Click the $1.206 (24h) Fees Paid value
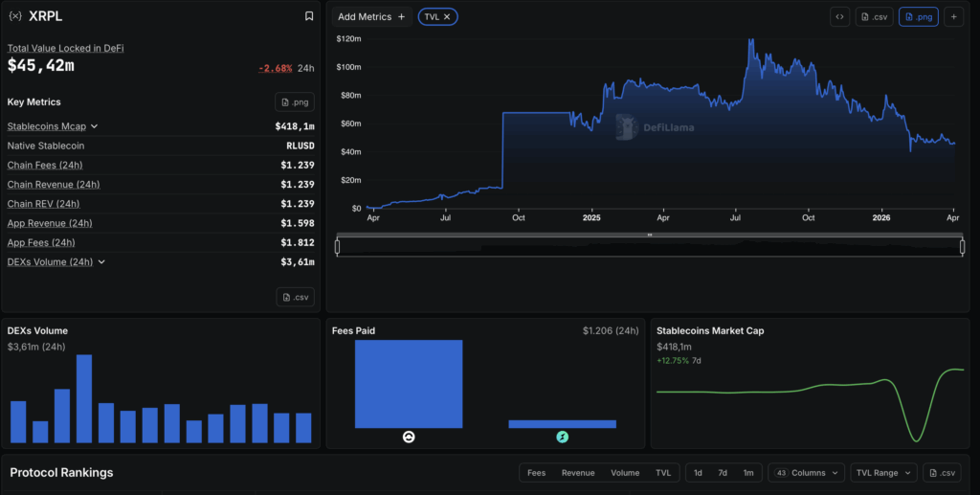The image size is (980, 495). (x=611, y=330)
